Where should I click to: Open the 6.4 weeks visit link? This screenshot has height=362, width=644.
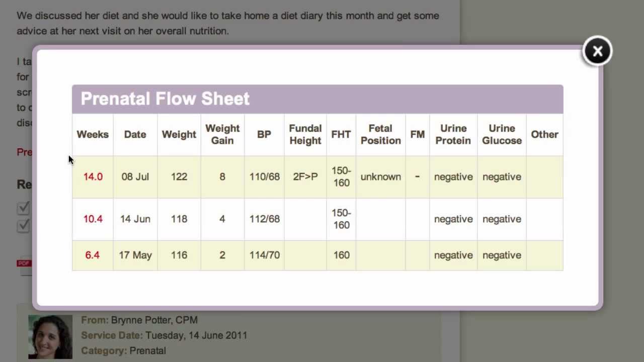click(x=92, y=255)
